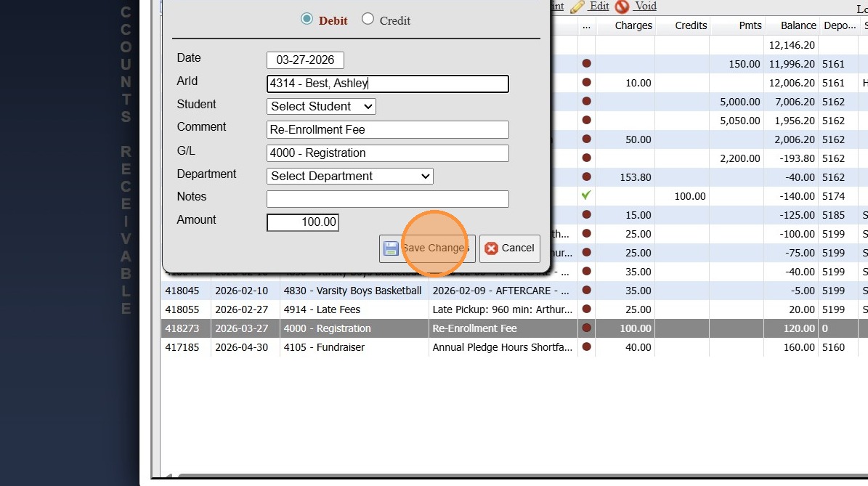
Task: Click the G/L field 4000 - Registration
Action: [x=387, y=153]
